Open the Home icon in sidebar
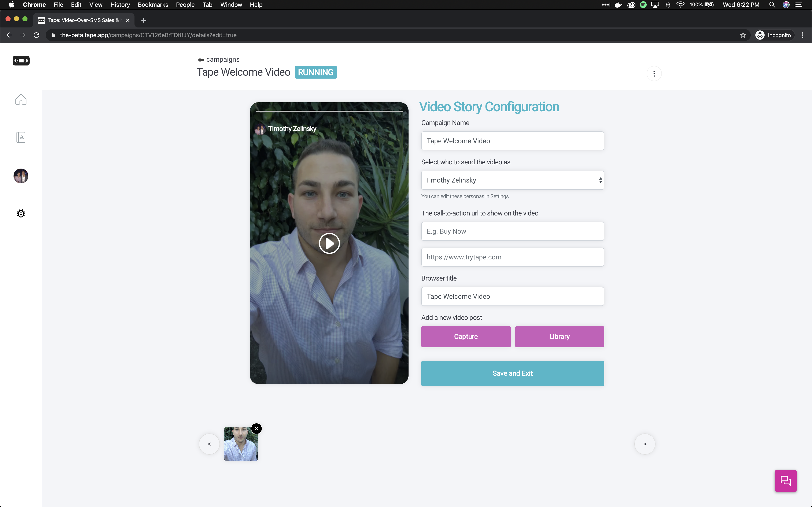This screenshot has width=812, height=507. point(21,99)
